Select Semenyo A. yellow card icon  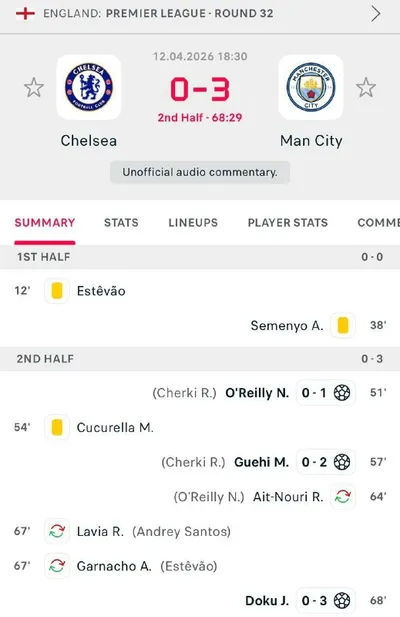[x=343, y=325]
